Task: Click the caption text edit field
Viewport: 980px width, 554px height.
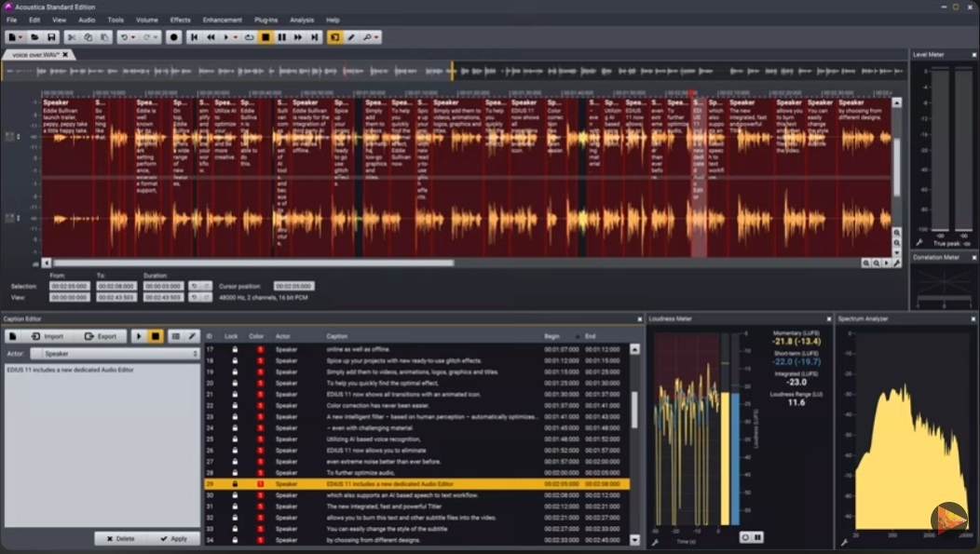Action: point(102,445)
